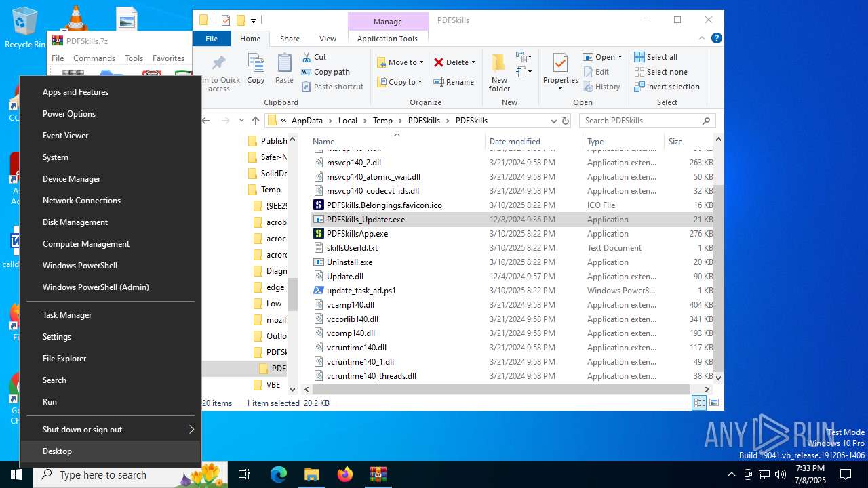Switch to the View tab
This screenshot has height=488, width=868.
click(x=328, y=39)
